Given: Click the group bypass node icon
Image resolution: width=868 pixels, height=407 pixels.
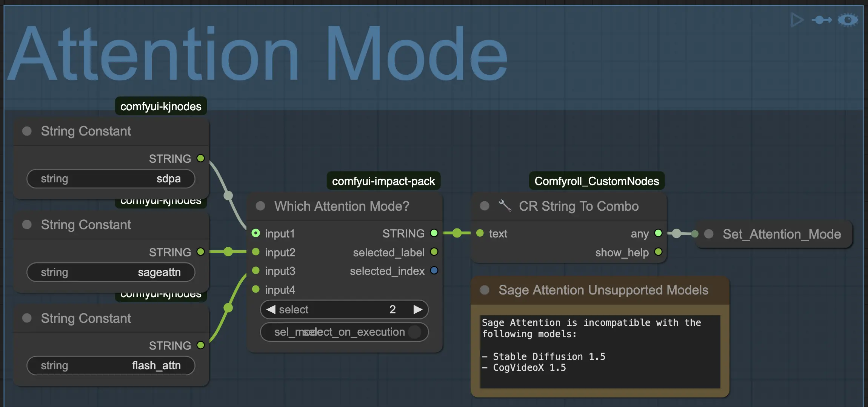Looking at the screenshot, I should tap(822, 20).
